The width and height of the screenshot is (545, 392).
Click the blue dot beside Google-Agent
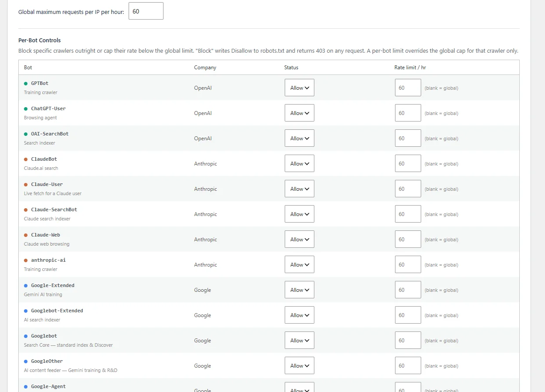tap(26, 387)
